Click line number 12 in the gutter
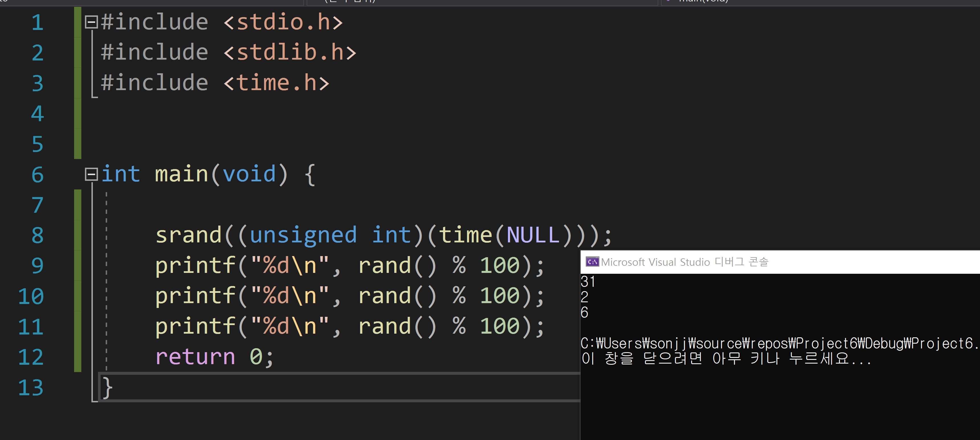This screenshot has height=440, width=980. pos(31,357)
